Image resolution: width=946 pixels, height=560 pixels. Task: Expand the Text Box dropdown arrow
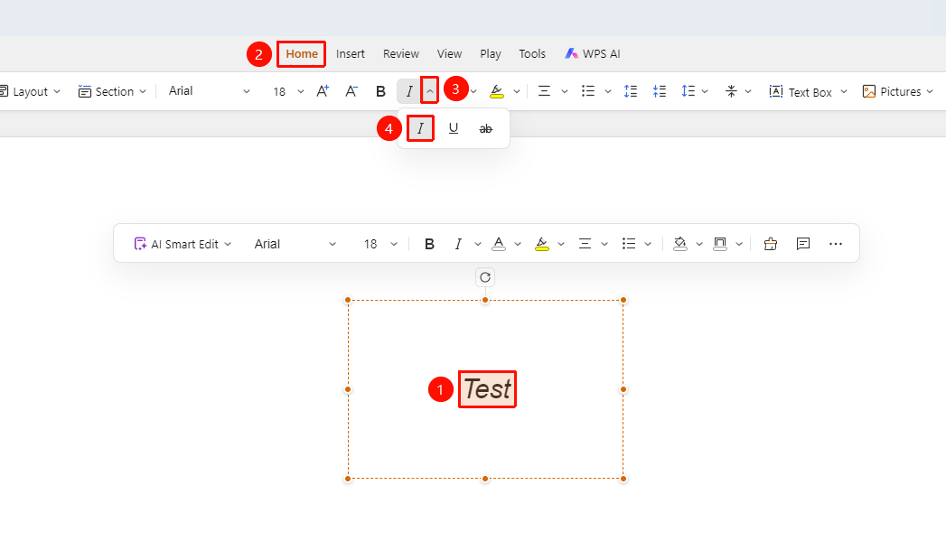(843, 91)
